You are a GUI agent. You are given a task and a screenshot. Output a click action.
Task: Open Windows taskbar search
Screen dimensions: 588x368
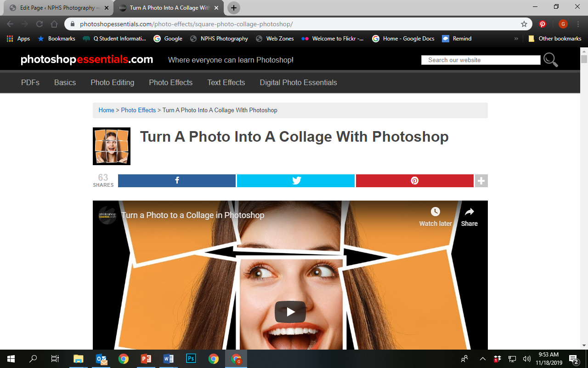pyautogui.click(x=33, y=359)
